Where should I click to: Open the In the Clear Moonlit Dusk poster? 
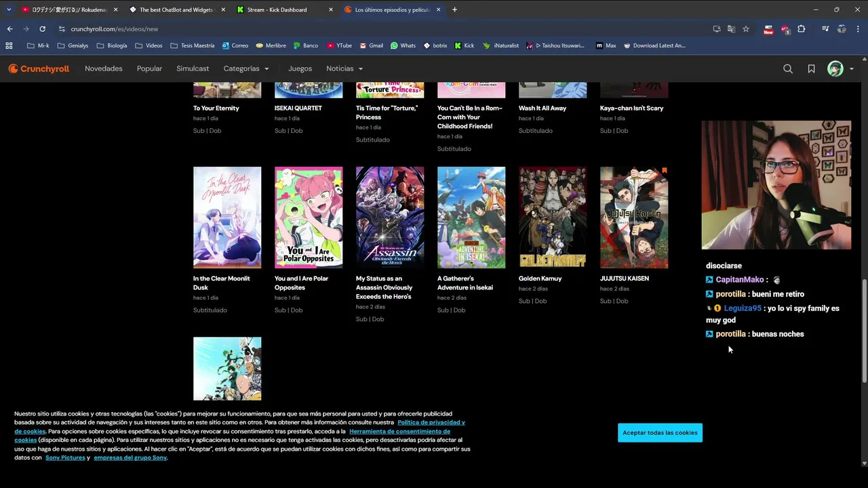click(227, 218)
